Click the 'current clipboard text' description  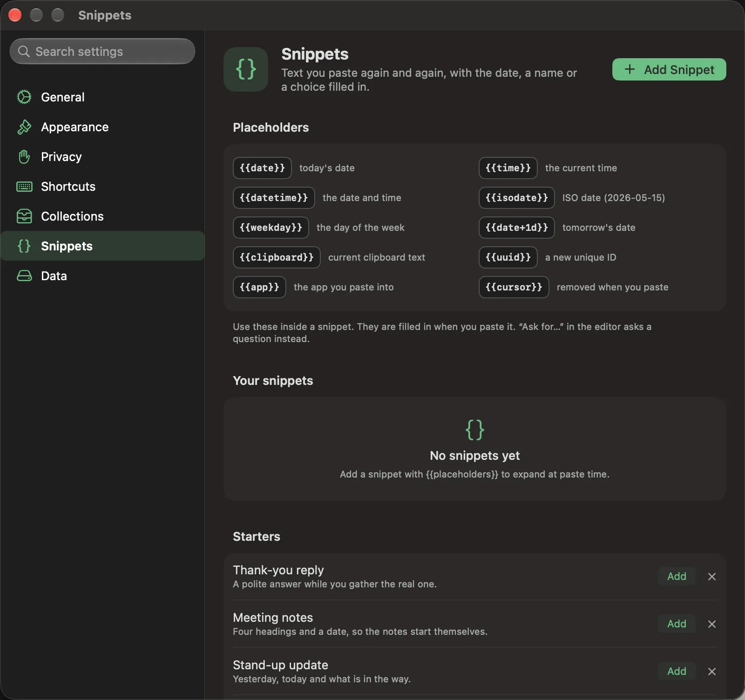(x=377, y=257)
